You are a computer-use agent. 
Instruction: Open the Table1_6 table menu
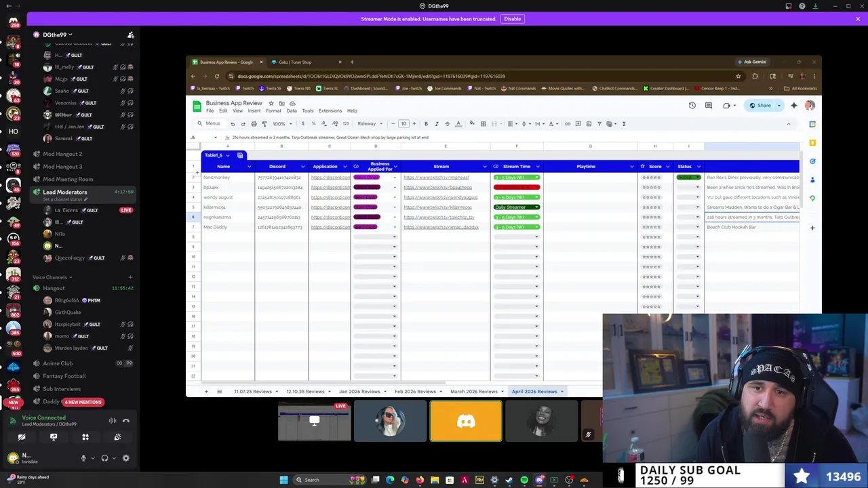tap(227, 156)
